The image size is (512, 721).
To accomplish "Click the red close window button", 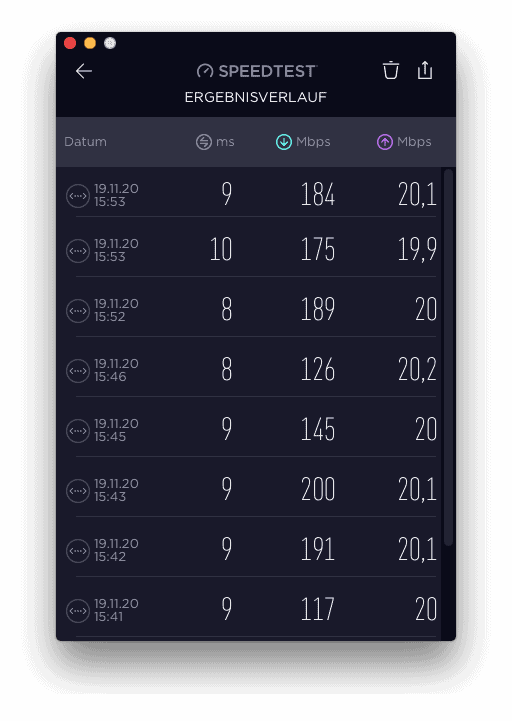I will coord(70,43).
